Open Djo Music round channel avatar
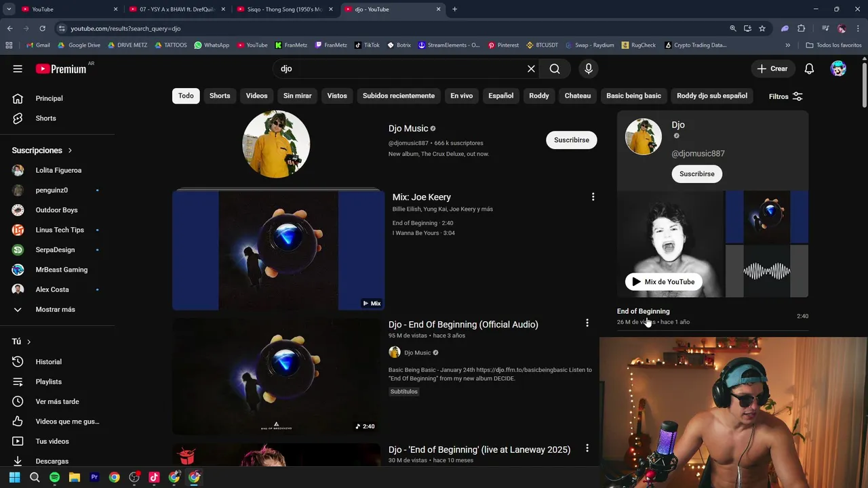Image resolution: width=868 pixels, height=488 pixels. pos(276,144)
